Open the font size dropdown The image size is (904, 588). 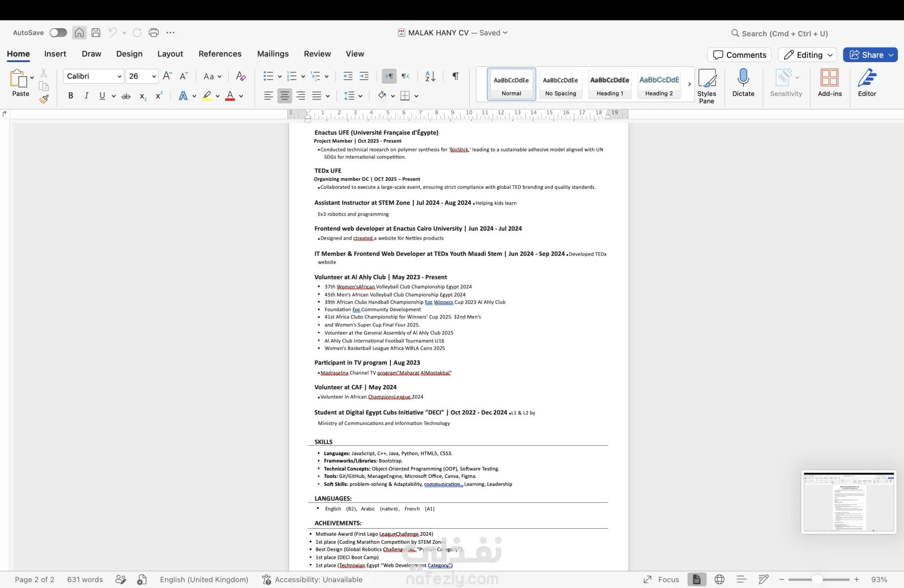154,76
